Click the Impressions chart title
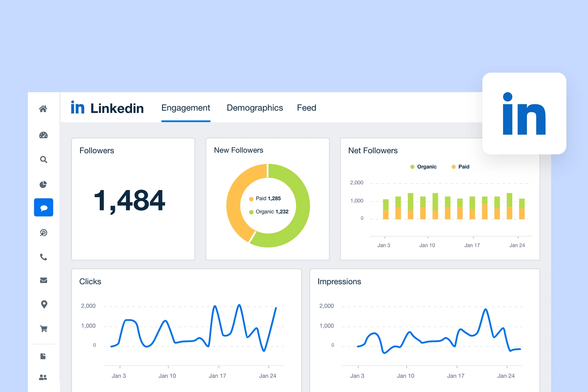Image resolution: width=588 pixels, height=392 pixels. click(x=339, y=282)
